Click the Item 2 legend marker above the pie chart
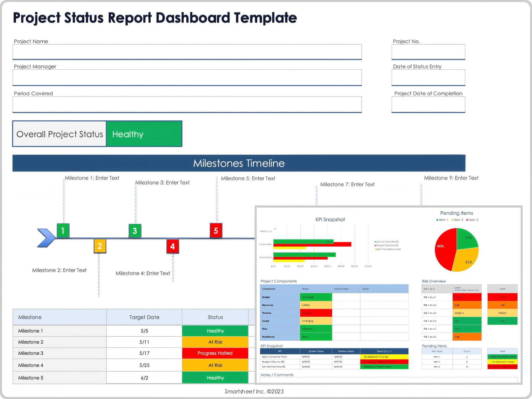532x399 pixels. (x=452, y=220)
